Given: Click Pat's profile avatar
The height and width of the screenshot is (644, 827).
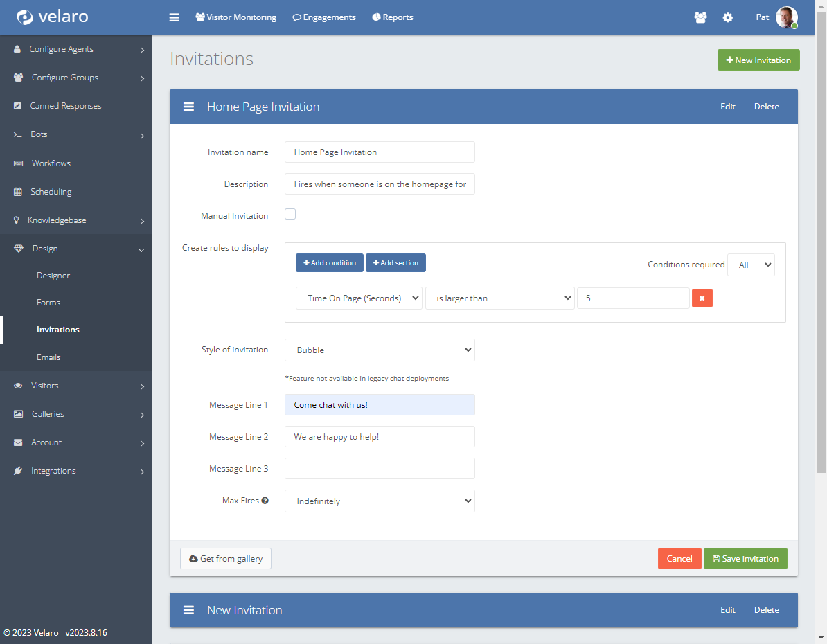Looking at the screenshot, I should 786,17.
